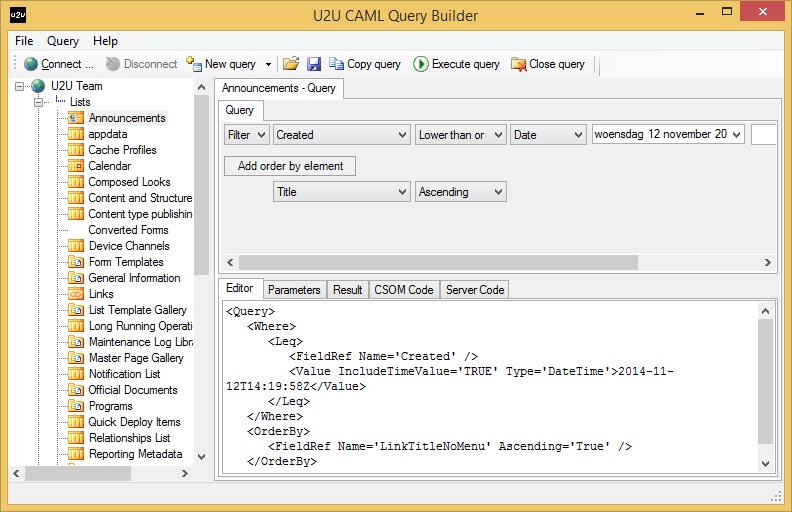The height and width of the screenshot is (512, 792).
Task: Open the Query menu
Action: coord(63,41)
